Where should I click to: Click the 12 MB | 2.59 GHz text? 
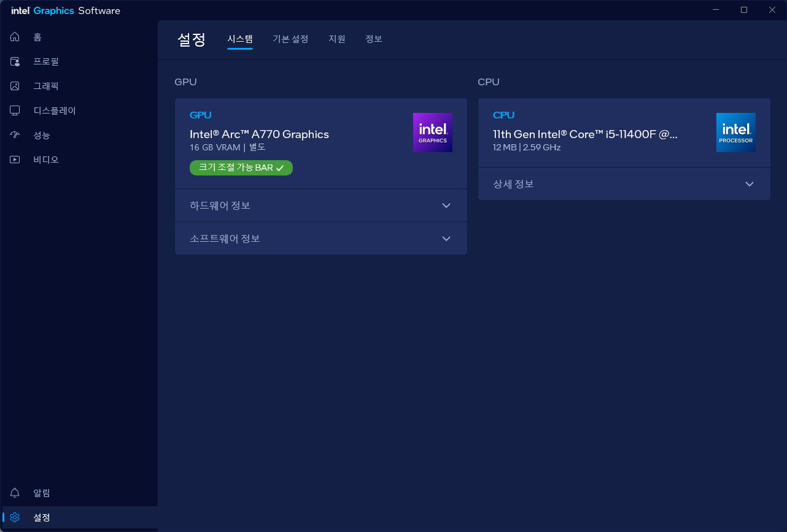point(527,148)
